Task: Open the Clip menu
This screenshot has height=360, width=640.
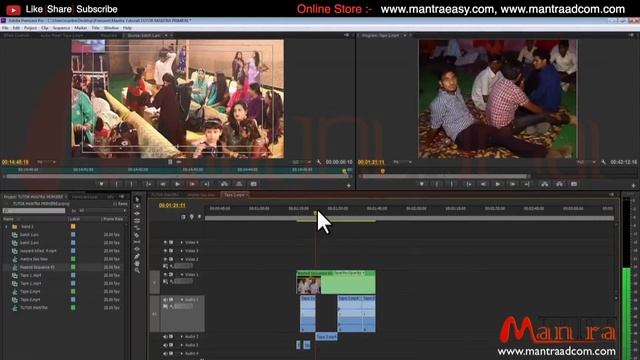Action: (44, 28)
